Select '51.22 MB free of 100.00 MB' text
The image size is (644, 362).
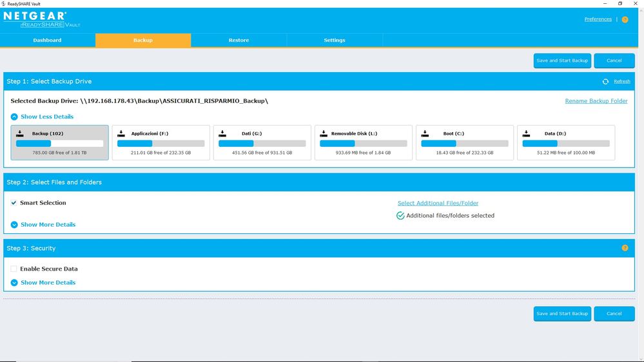tap(566, 153)
